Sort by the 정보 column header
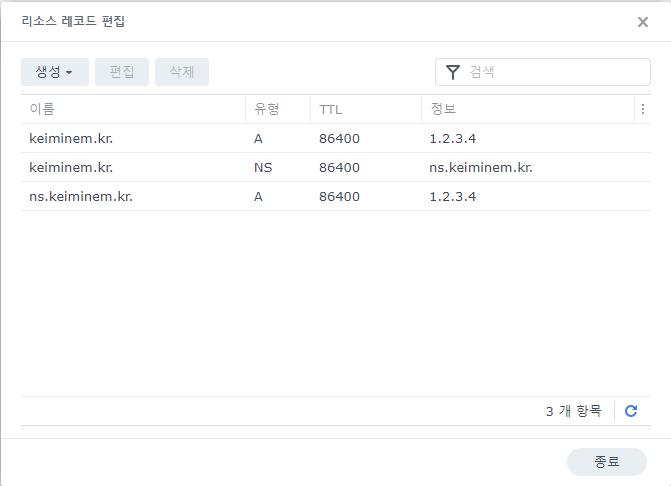This screenshot has width=671, height=486. coord(526,109)
